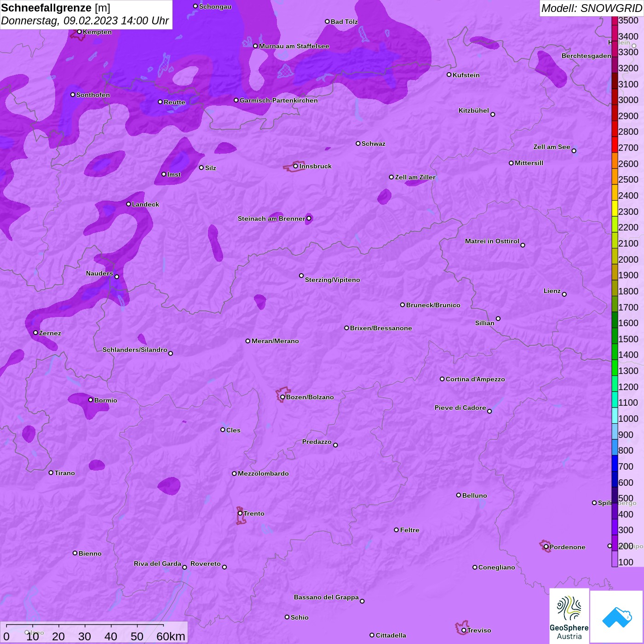Click the Tirano marker dot
Viewport: 644px width, 644px height.
[51, 472]
